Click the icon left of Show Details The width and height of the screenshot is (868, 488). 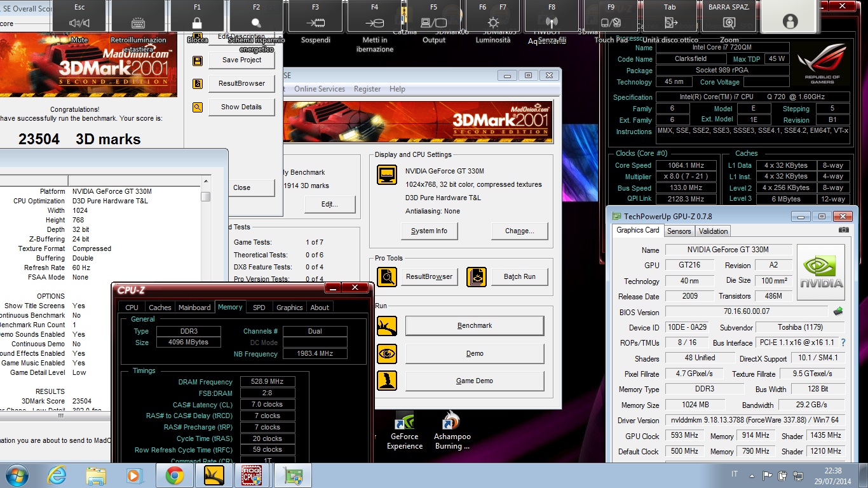pyautogui.click(x=198, y=107)
